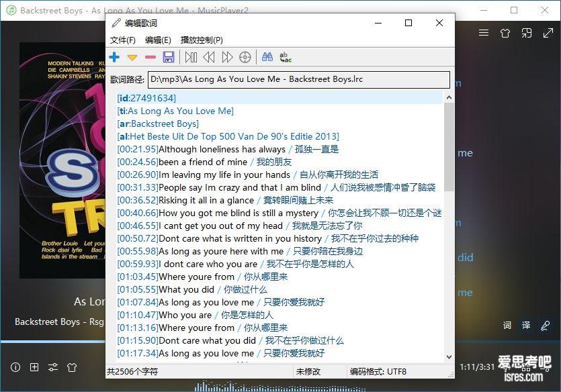Minimize the 编辑歌词 window
561x392 pixels.
pos(378,23)
